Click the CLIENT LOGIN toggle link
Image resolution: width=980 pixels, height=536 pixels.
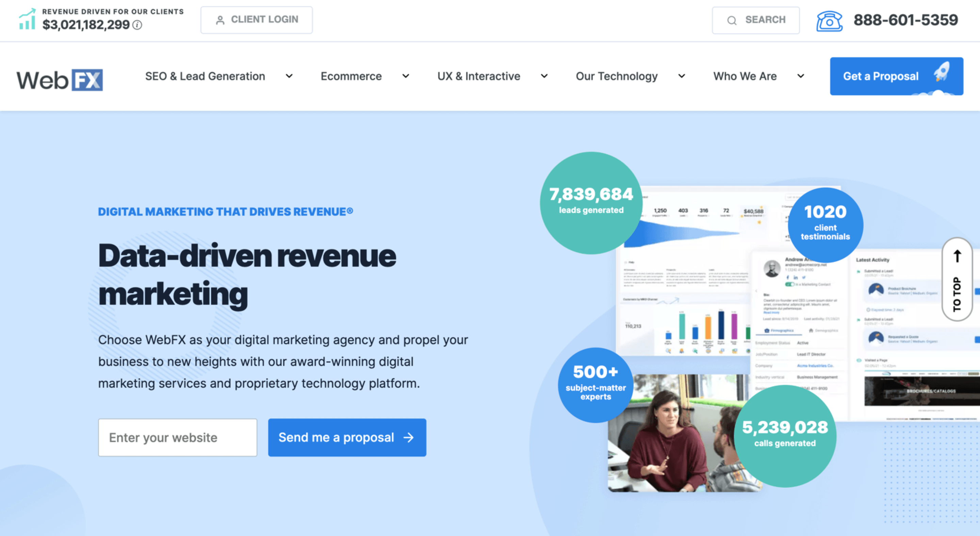click(257, 20)
